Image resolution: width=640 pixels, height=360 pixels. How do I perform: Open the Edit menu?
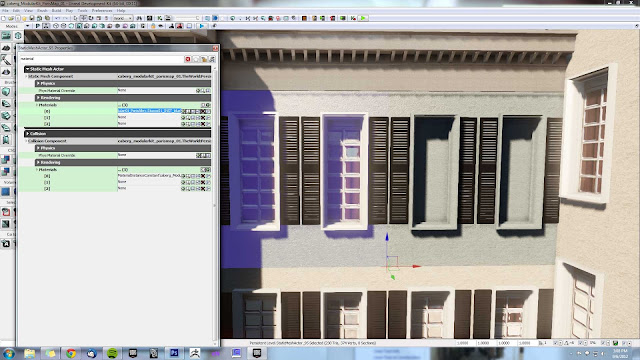(x=16, y=10)
